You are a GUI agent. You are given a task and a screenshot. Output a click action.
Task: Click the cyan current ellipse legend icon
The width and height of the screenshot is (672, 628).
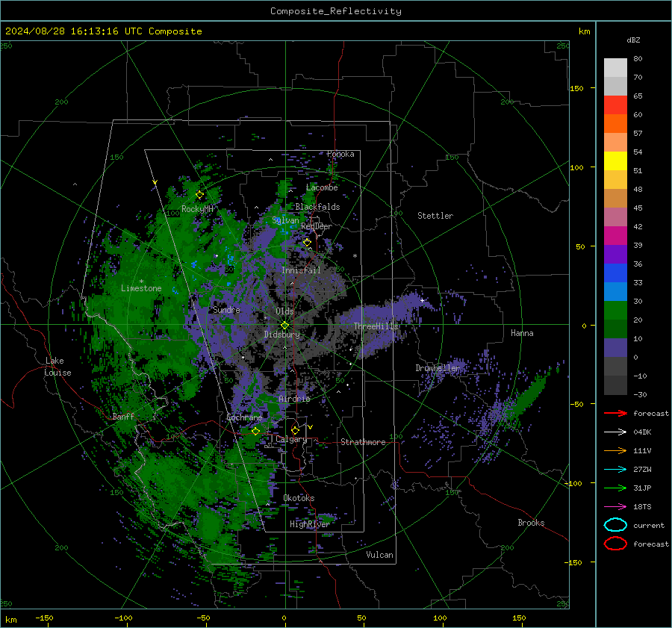(x=615, y=525)
